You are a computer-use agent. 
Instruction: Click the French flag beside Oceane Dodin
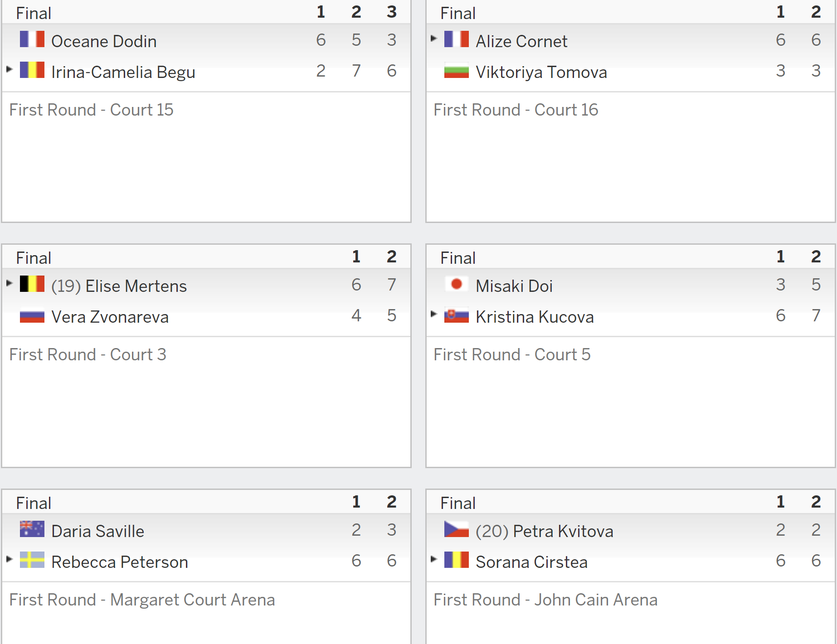click(32, 39)
